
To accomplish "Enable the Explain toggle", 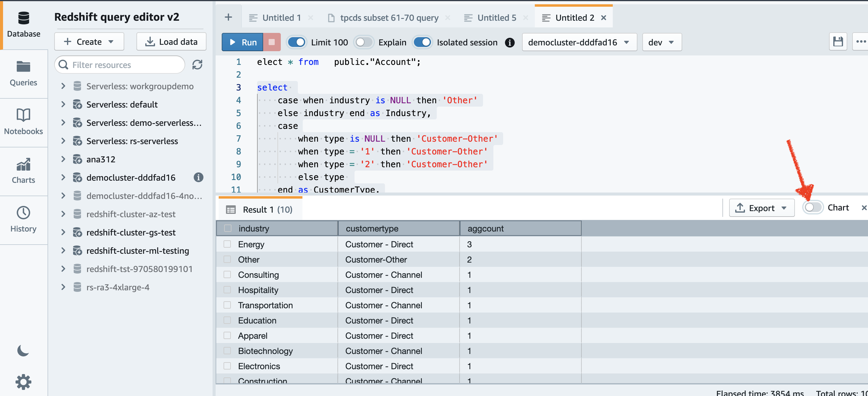I will click(364, 42).
